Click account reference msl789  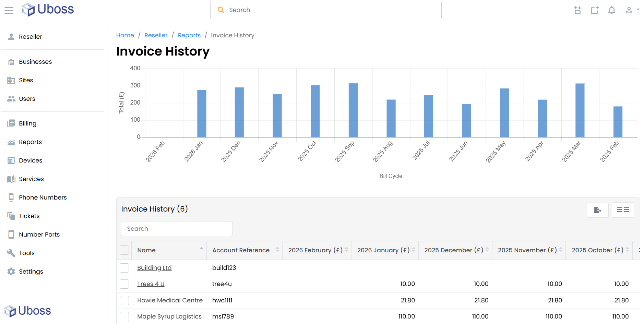coord(223,316)
